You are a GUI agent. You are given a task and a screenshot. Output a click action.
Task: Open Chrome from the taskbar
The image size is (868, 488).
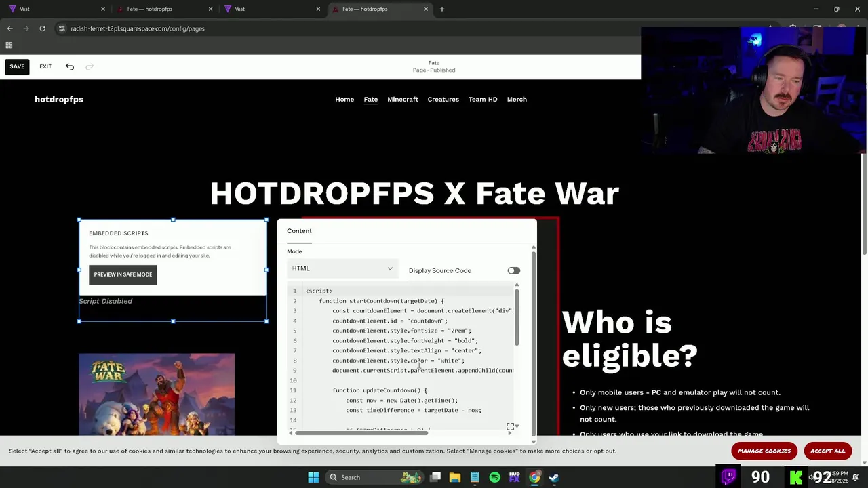(x=534, y=477)
